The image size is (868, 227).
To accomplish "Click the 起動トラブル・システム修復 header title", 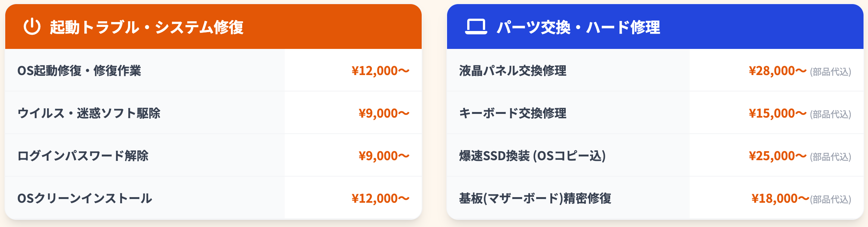I will click(x=147, y=27).
